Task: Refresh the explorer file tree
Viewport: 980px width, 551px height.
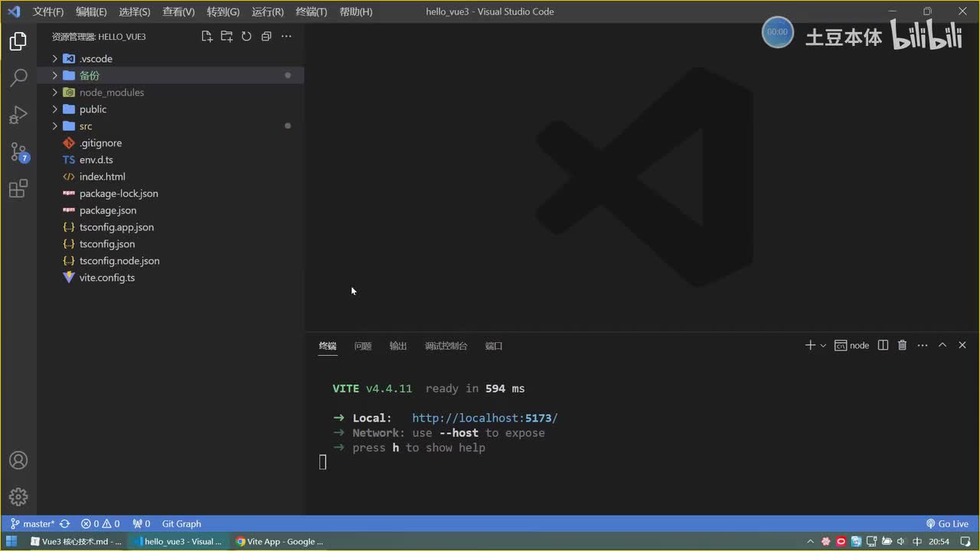Action: [247, 36]
